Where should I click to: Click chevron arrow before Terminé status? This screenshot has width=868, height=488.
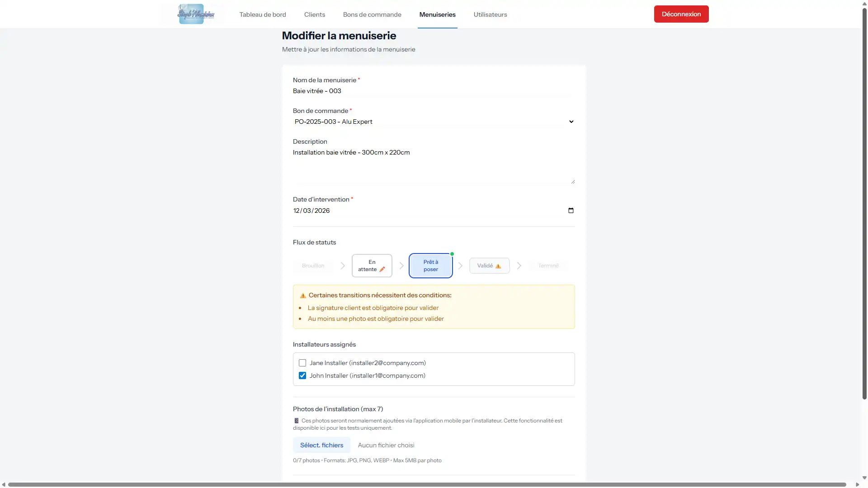click(519, 266)
